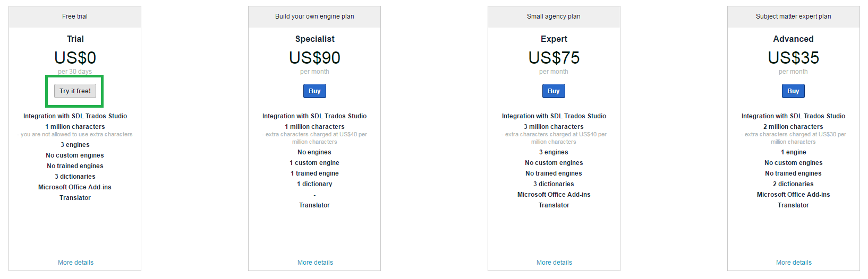
Task: Click the "Free trial" card header
Action: [x=75, y=16]
